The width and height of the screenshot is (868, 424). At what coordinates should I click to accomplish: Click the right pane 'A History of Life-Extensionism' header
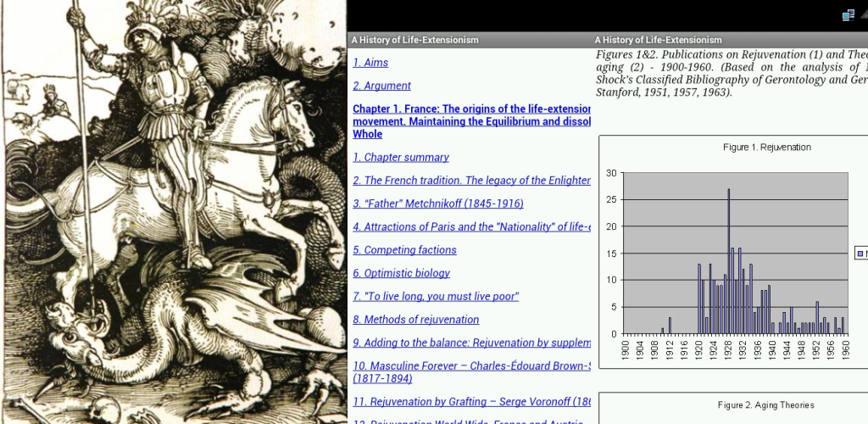(658, 40)
